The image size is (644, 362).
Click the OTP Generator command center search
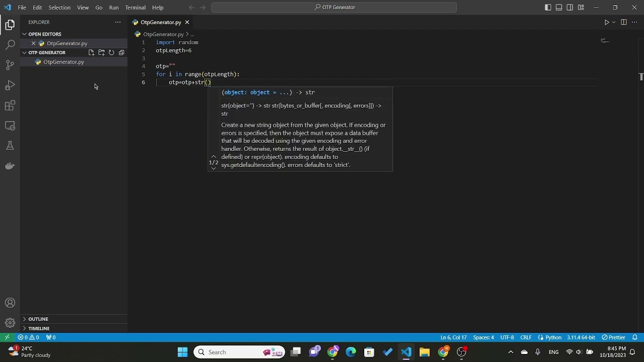[334, 8]
